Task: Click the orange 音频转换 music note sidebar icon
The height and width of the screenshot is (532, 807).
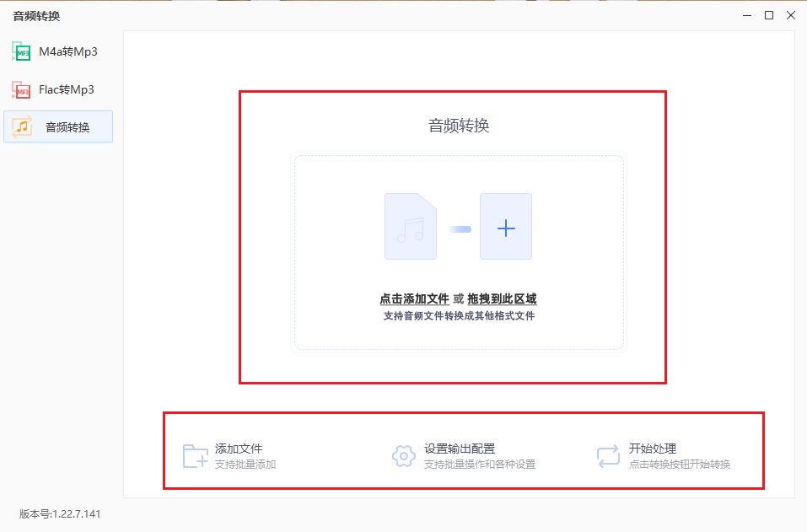Action: point(22,126)
